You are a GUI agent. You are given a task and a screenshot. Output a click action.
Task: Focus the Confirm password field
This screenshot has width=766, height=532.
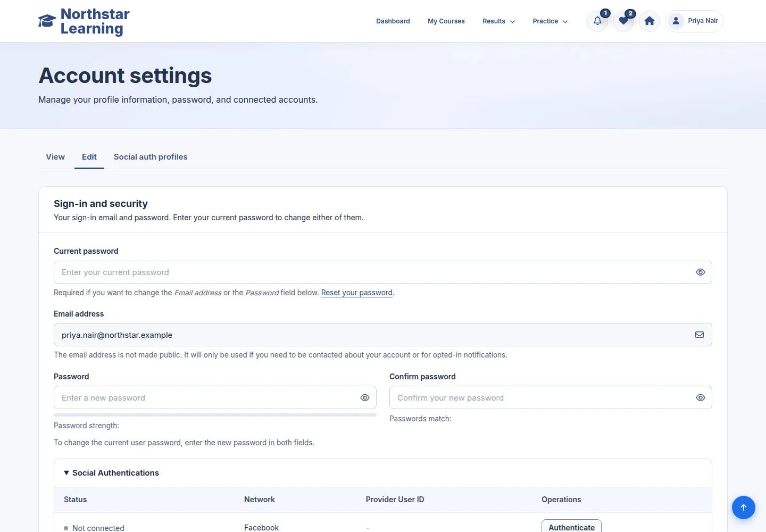tap(551, 397)
